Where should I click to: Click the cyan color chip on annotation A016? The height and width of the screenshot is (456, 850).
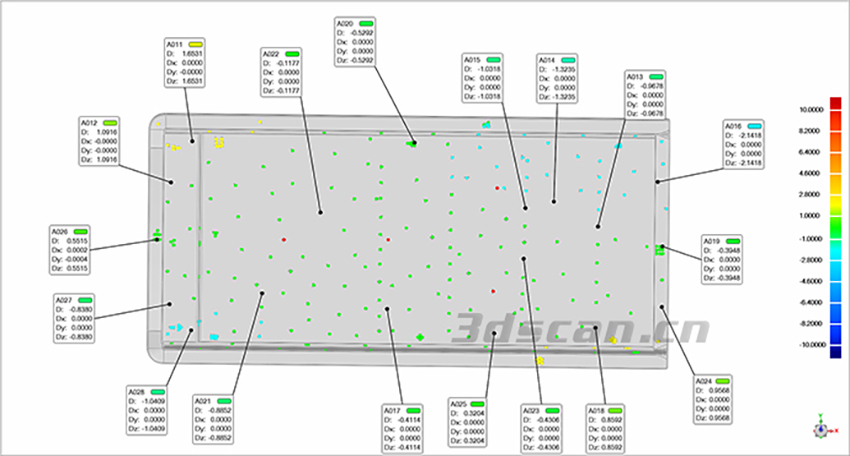[x=756, y=127]
